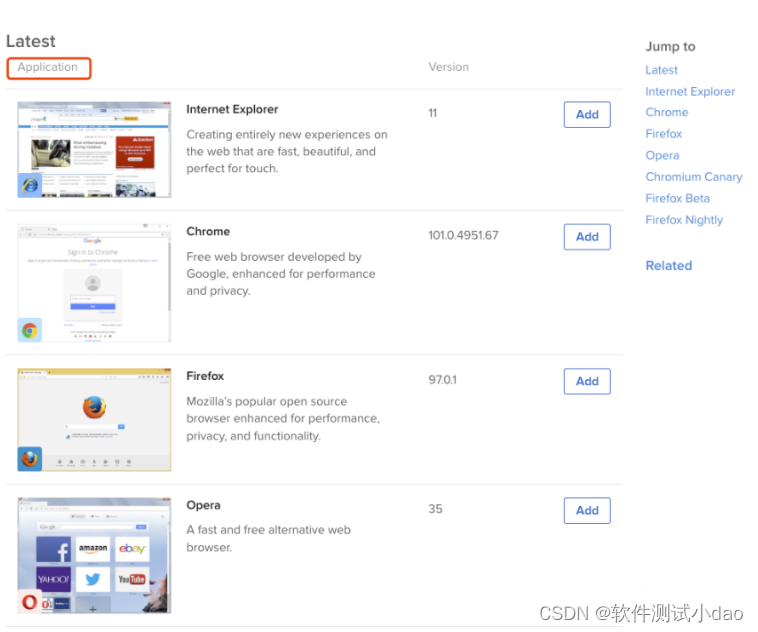Image resolution: width=758 pixels, height=632 pixels.
Task: Jump to Latest section link
Action: [661, 70]
